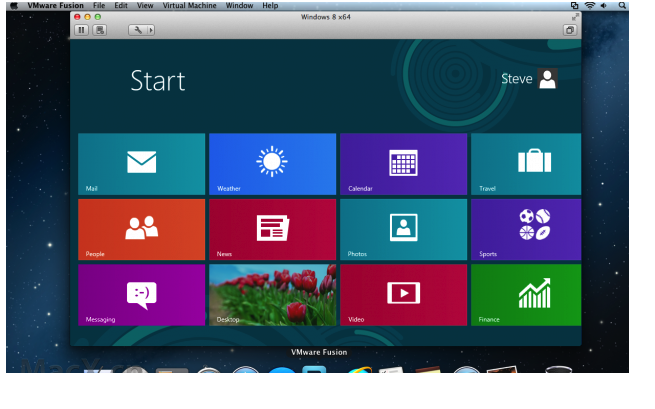Launch the People app tile
655x409 pixels.
tap(141, 229)
